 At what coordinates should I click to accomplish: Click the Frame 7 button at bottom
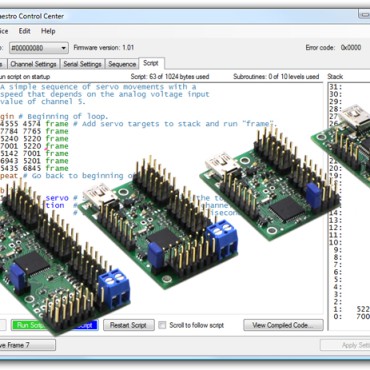tap(28, 345)
